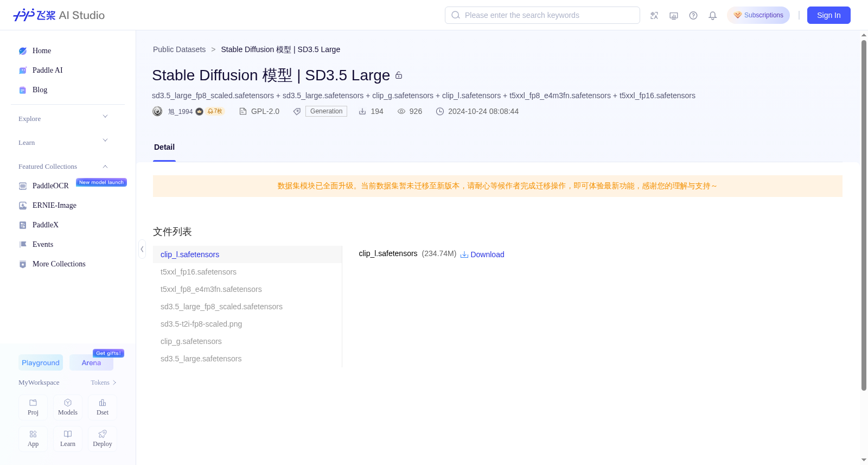Viewport: 868px width, 465px height.
Task: Select t5xxl_fp8_e4m3fn.safetensors file
Action: tap(247, 289)
